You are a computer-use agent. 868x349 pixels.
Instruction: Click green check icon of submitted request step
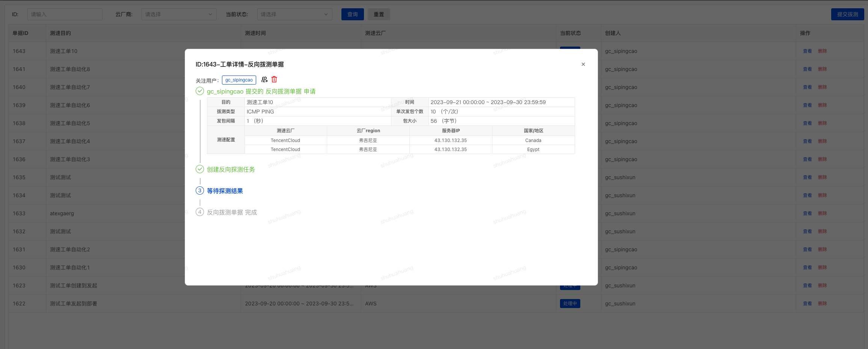click(200, 91)
